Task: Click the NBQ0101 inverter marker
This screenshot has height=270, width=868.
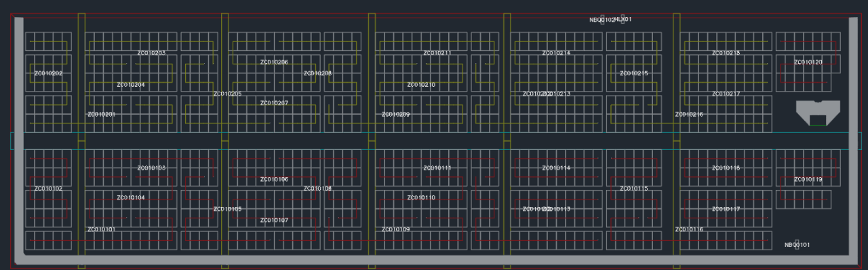Action: point(797,245)
